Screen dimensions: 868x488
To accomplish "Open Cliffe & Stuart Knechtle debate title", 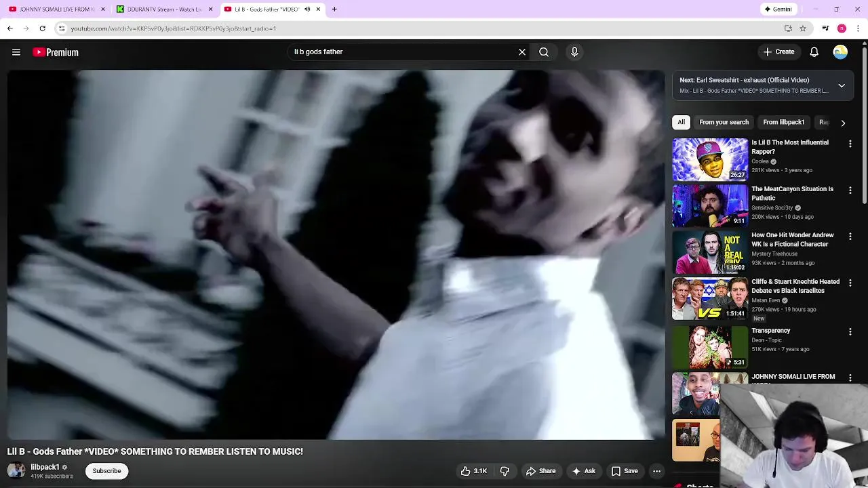I will tap(795, 286).
